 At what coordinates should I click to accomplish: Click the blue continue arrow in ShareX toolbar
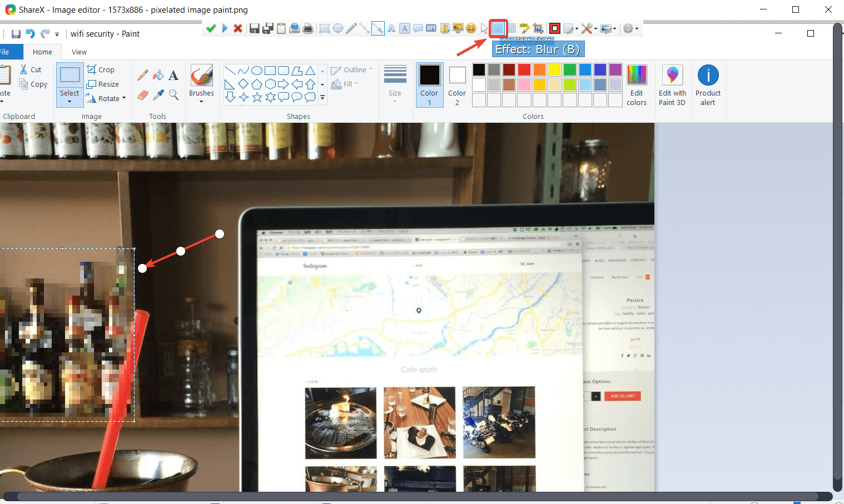[225, 28]
